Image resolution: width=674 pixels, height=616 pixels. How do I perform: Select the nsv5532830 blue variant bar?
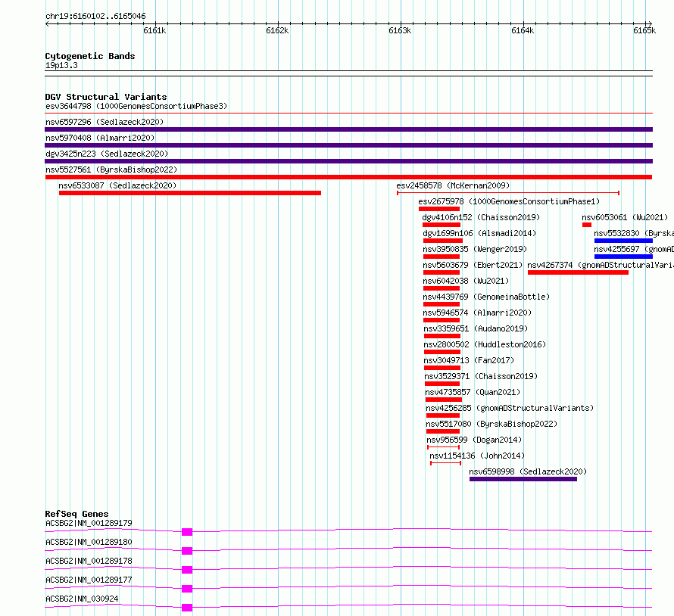point(623,241)
